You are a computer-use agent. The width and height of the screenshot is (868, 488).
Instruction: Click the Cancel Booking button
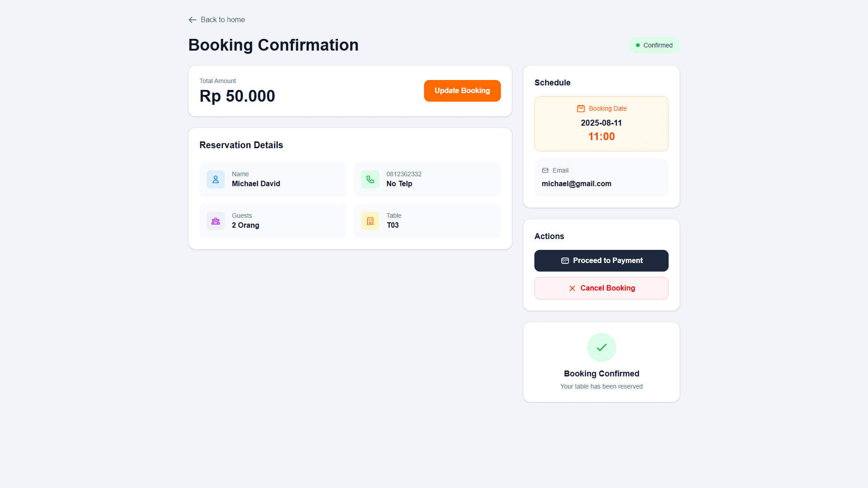tap(601, 288)
